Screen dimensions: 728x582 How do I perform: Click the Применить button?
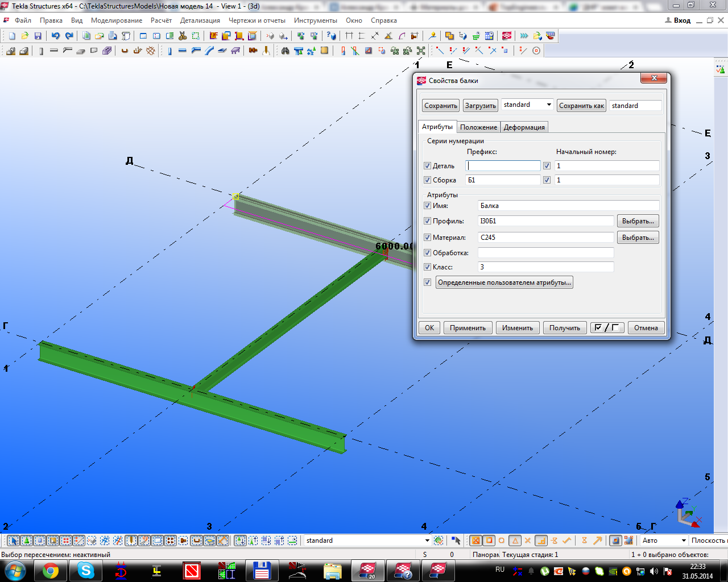pyautogui.click(x=468, y=328)
